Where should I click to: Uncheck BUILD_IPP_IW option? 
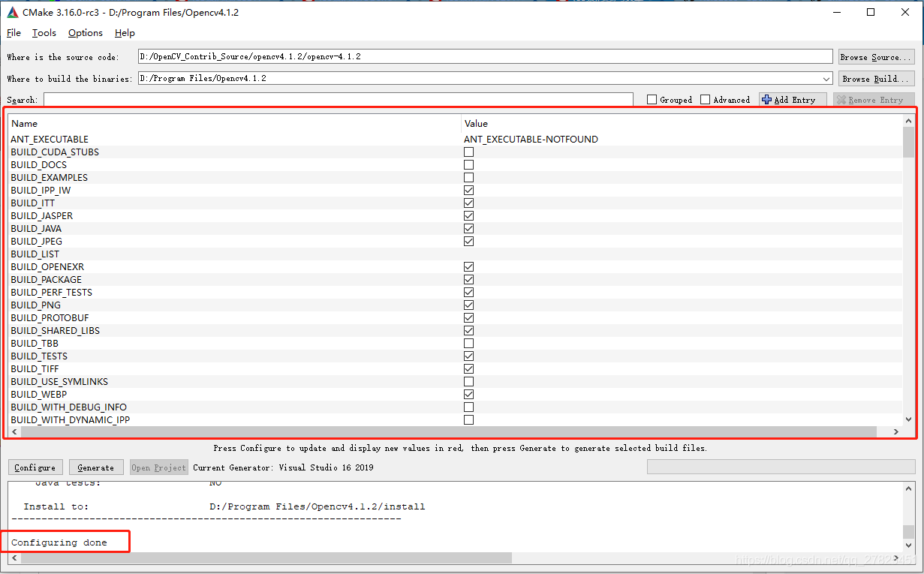click(x=468, y=191)
